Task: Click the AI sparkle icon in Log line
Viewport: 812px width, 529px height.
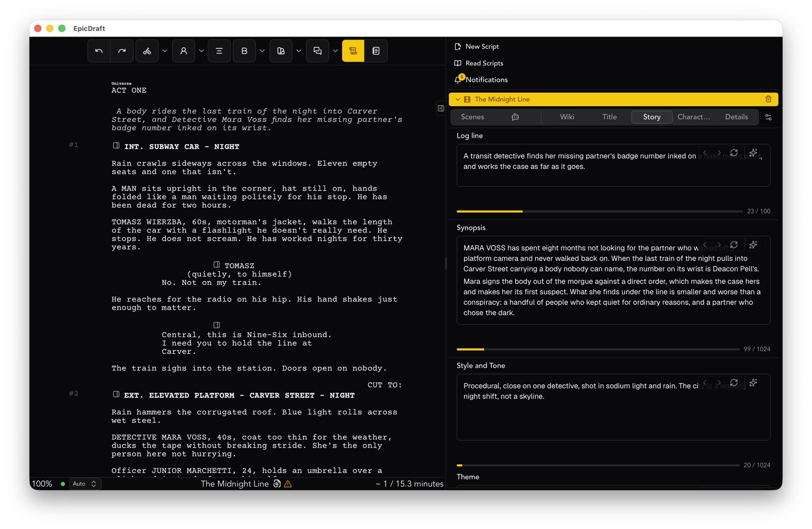Action: (753, 153)
